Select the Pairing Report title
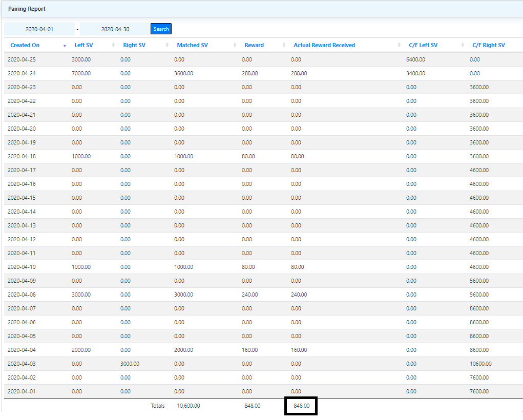The width and height of the screenshot is (523, 420). (27, 9)
